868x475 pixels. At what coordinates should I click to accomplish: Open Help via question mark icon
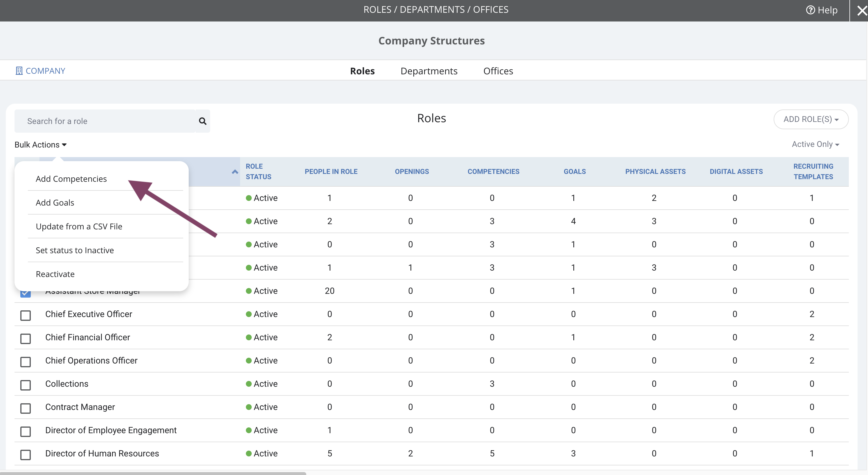point(810,10)
